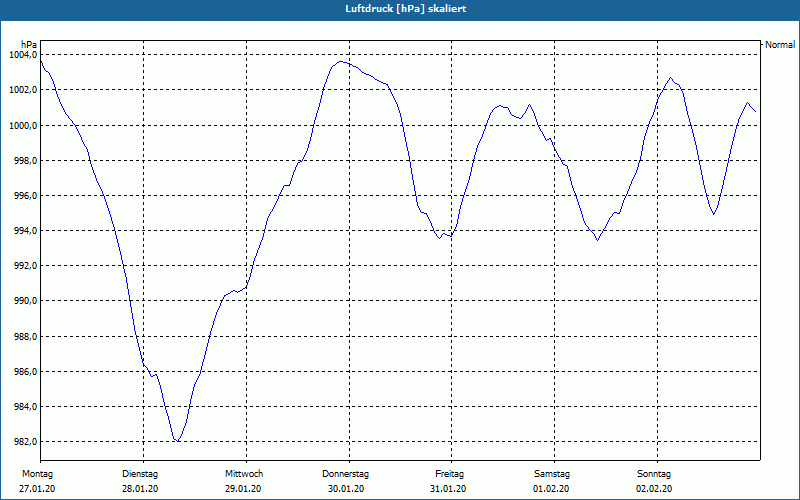Click the '998,0' axis value
Viewport: 800px width, 500px height.
tap(26, 160)
